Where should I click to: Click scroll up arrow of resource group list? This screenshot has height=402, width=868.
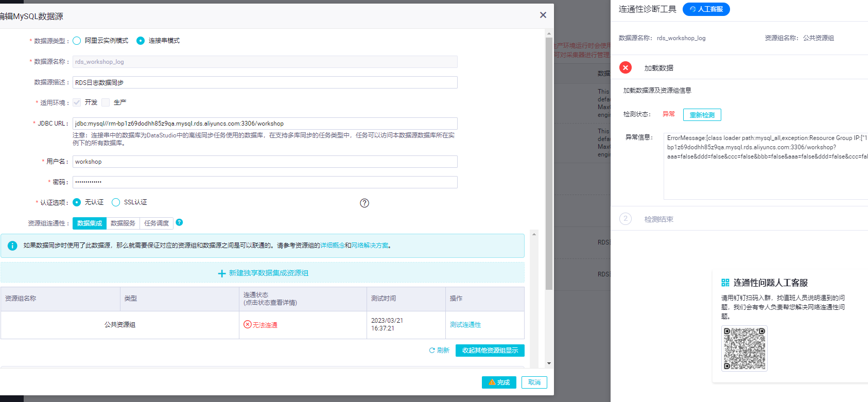(534, 234)
